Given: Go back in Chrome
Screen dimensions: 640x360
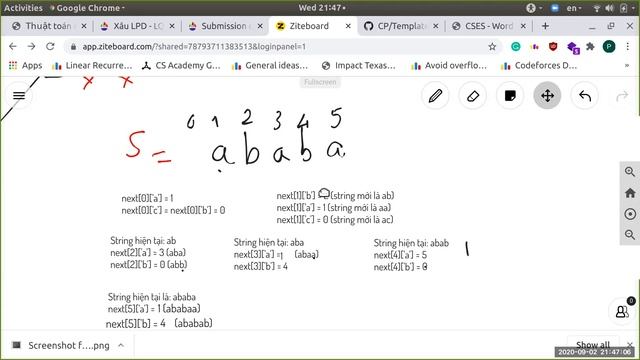Looking at the screenshot, I should (13, 47).
